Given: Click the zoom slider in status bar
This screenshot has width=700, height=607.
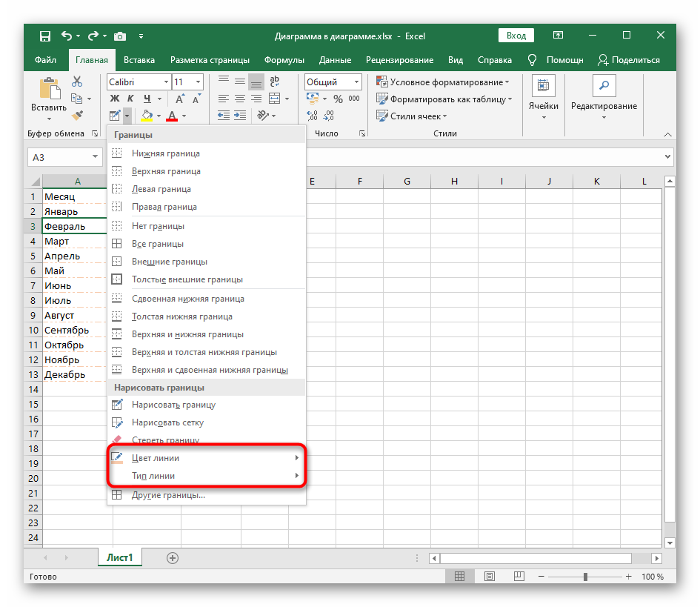Looking at the screenshot, I should [x=585, y=577].
